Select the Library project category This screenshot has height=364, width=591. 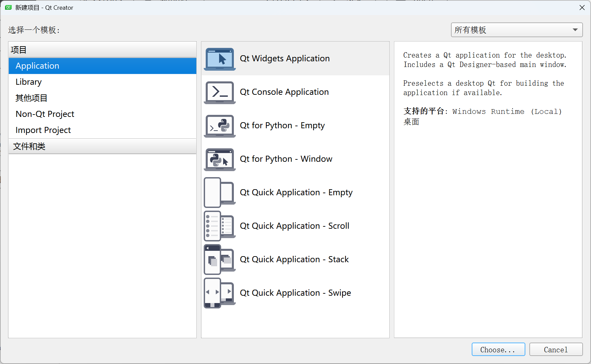point(103,82)
